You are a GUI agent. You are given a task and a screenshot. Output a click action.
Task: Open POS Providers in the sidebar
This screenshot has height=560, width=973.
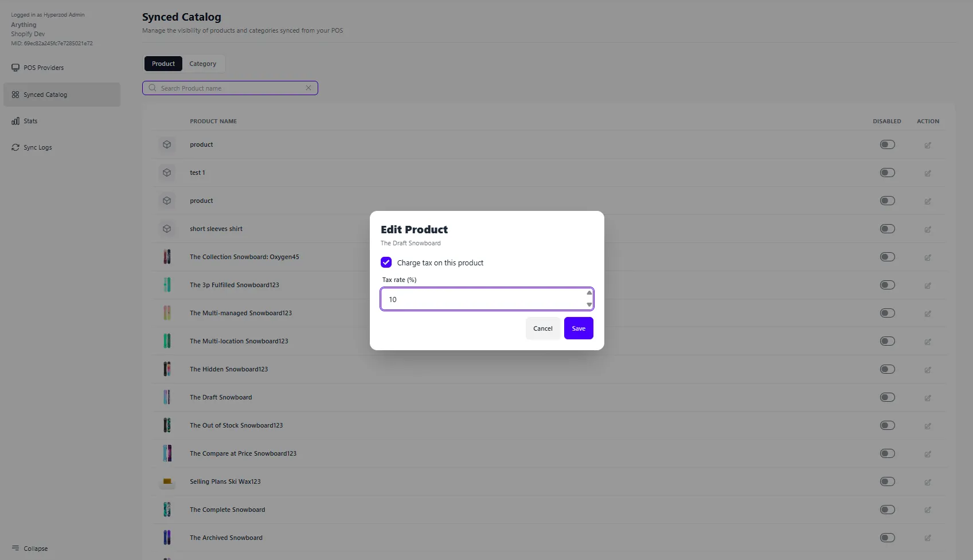pyautogui.click(x=62, y=68)
